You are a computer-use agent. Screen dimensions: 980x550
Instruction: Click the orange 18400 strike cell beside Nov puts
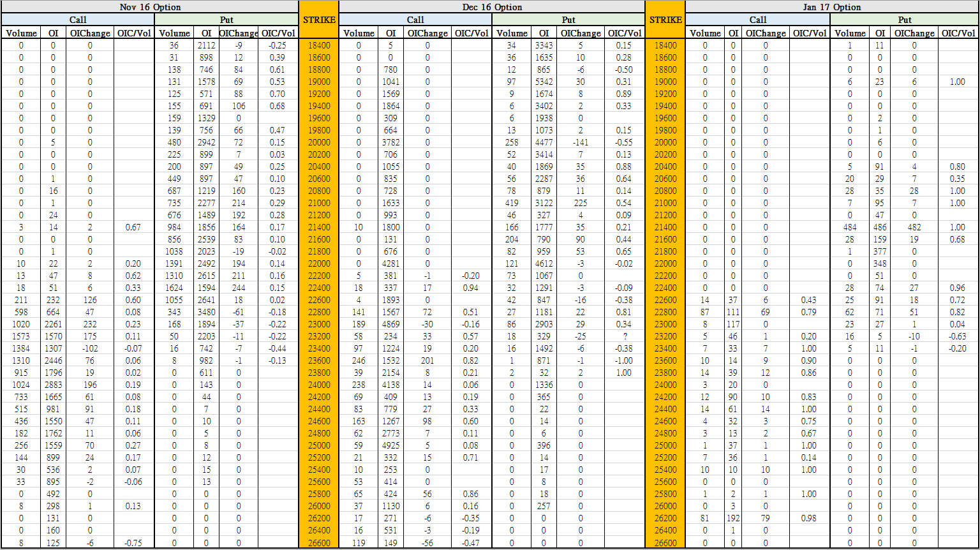(x=318, y=45)
